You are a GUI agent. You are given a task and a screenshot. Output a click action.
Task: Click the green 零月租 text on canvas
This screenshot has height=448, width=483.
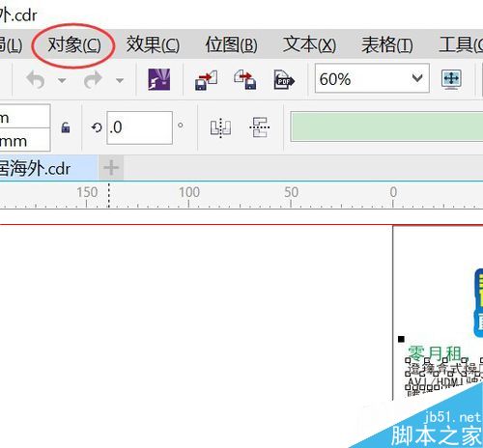[x=435, y=353]
